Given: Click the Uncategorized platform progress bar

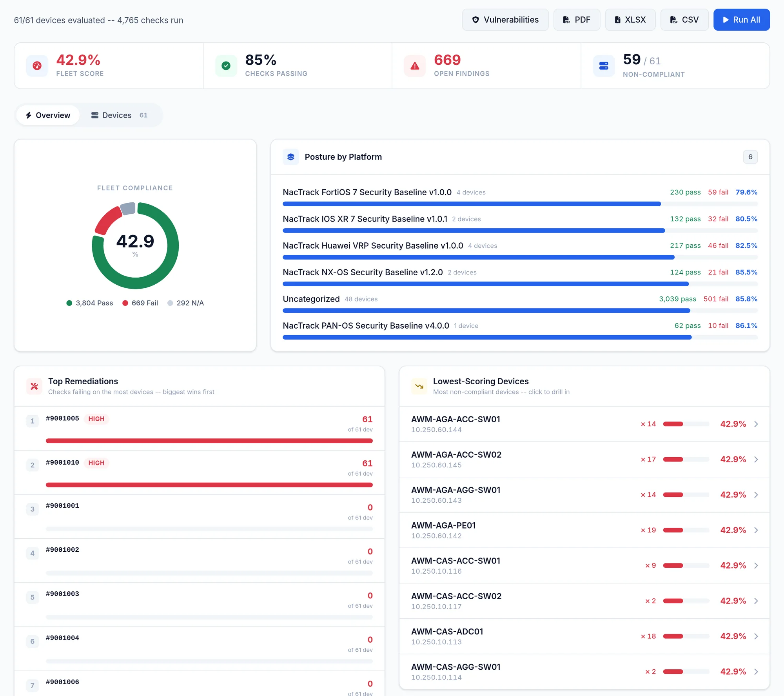Looking at the screenshot, I should (x=520, y=311).
